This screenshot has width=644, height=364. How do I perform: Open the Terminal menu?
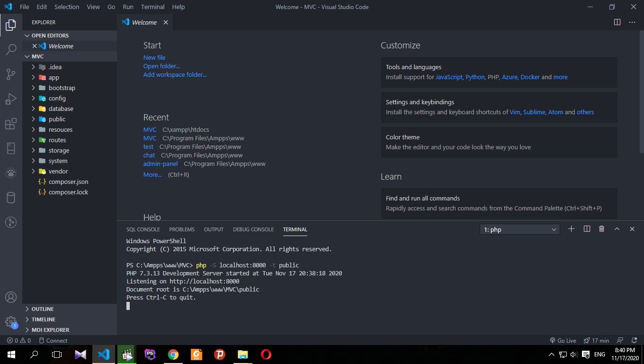coord(152,7)
